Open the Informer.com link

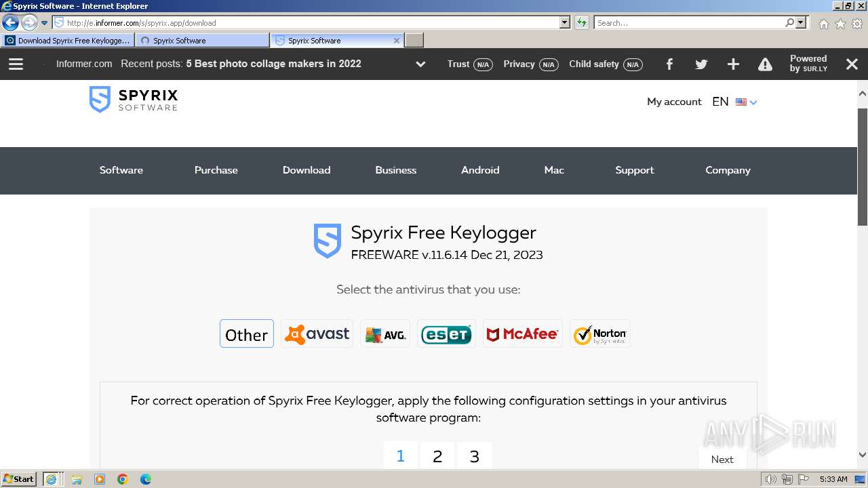pyautogui.click(x=84, y=64)
